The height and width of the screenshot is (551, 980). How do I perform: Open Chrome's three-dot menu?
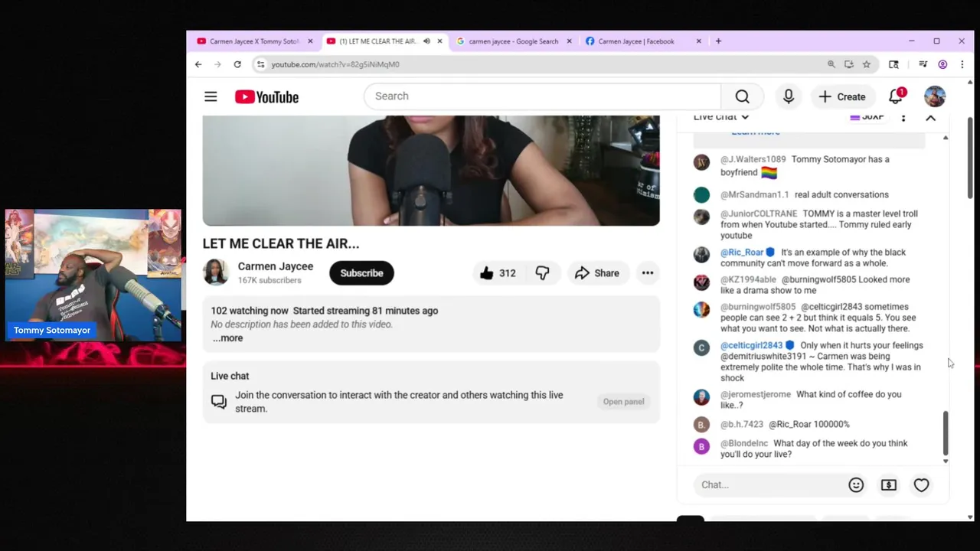962,64
